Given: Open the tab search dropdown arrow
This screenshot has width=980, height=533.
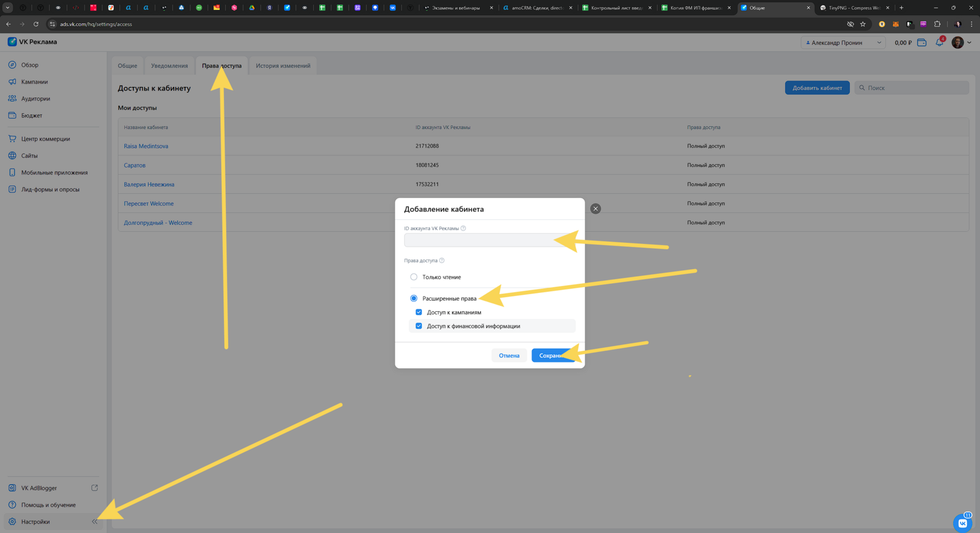Looking at the screenshot, I should point(8,8).
